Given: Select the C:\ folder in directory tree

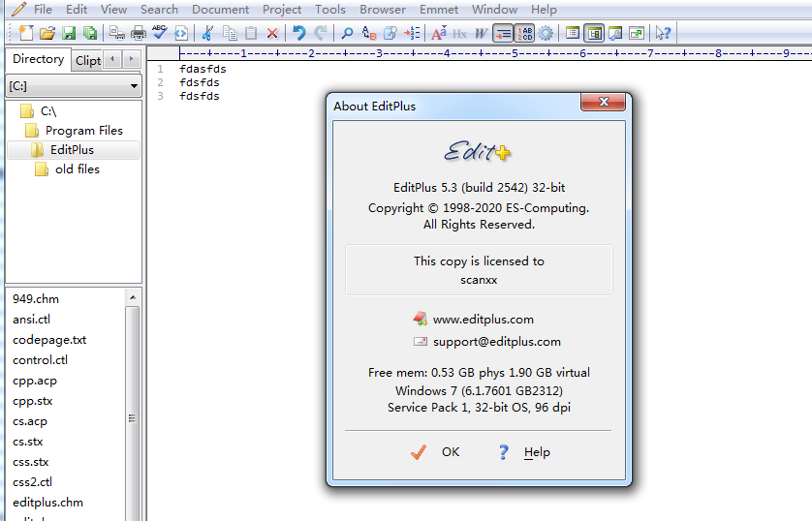Looking at the screenshot, I should (x=48, y=110).
